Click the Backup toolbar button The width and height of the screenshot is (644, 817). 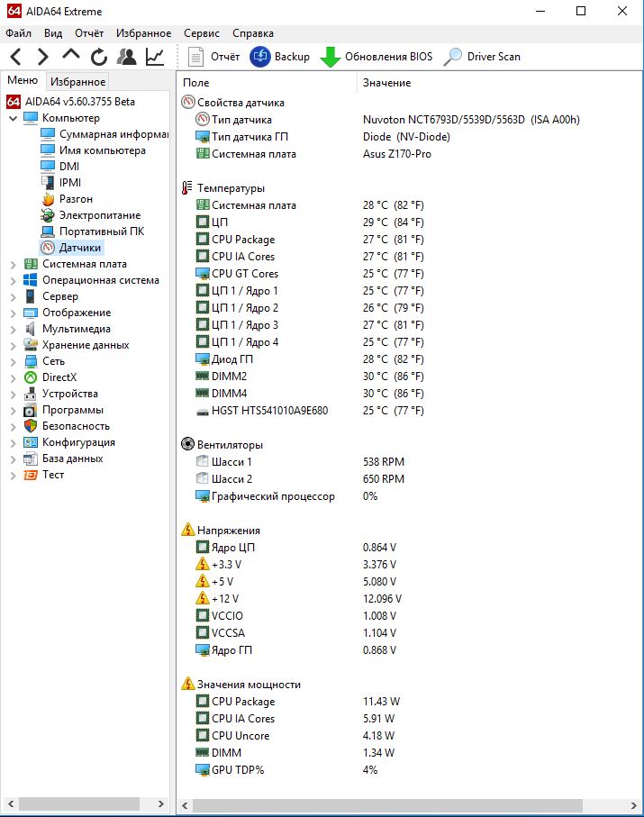tap(280, 57)
